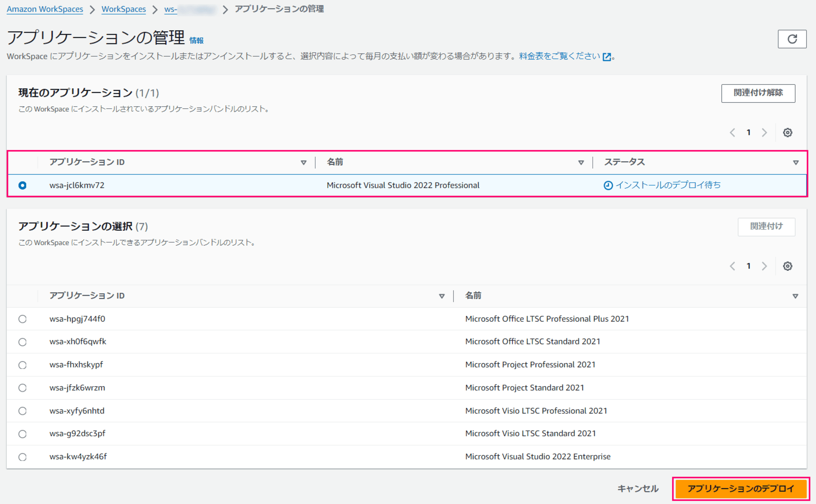
Task: Select radio for wsa-kw4yzk46f
Action: pyautogui.click(x=22, y=457)
